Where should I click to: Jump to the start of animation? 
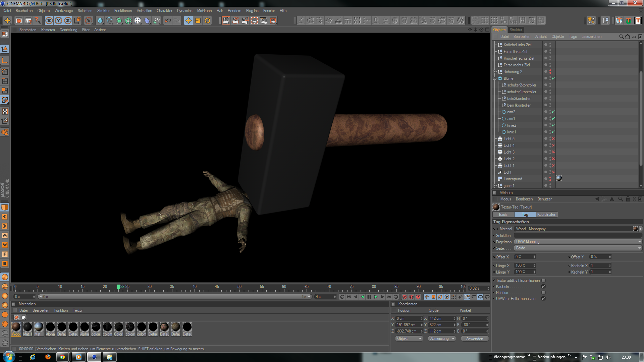(x=349, y=297)
